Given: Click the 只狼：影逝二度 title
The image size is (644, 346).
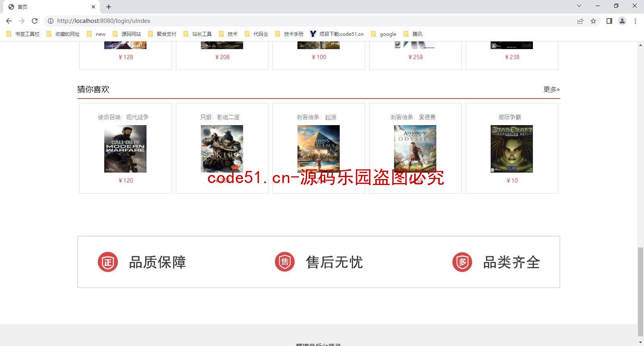Looking at the screenshot, I should point(220,117).
